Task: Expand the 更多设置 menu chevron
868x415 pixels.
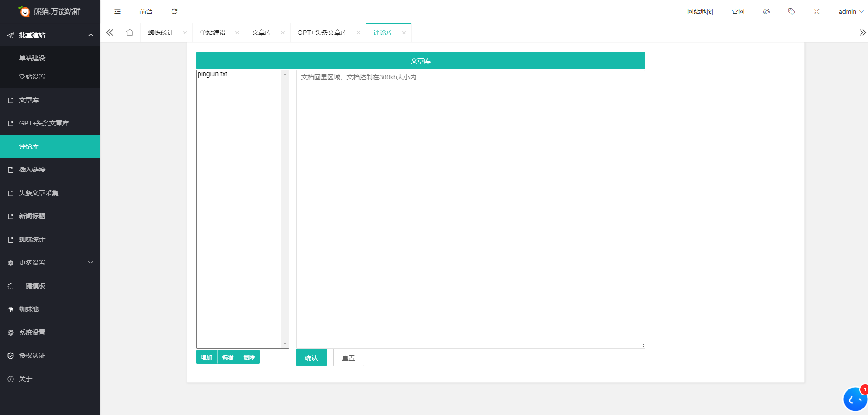Action: click(91, 263)
